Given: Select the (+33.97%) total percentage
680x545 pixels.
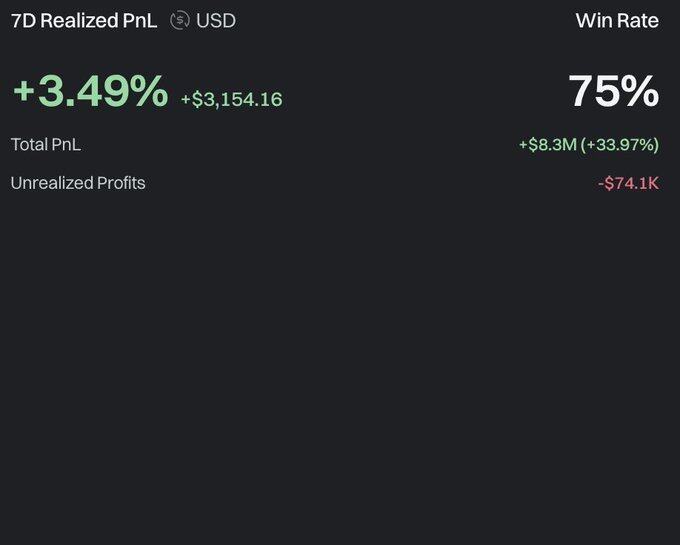Looking at the screenshot, I should pos(620,144).
